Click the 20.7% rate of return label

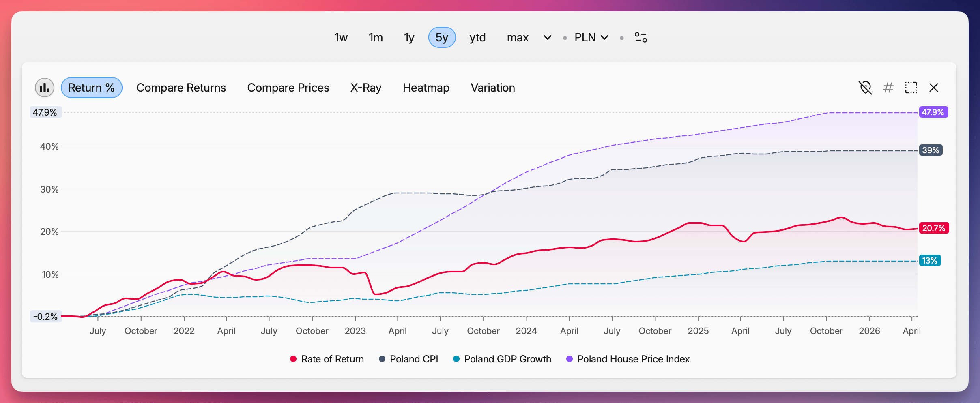[933, 228]
